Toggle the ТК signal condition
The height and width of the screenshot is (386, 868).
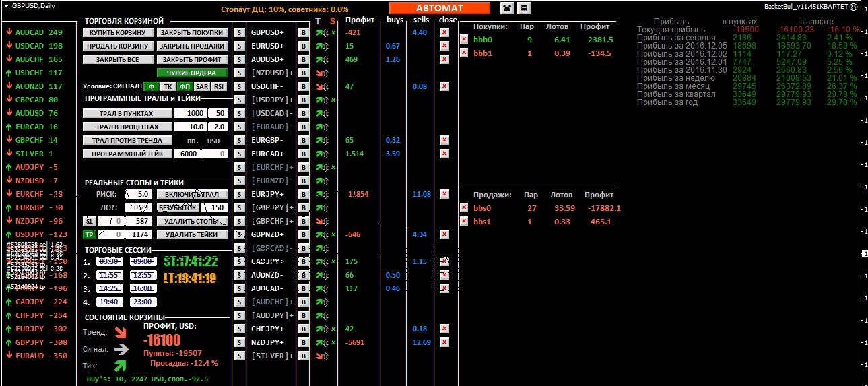click(168, 86)
